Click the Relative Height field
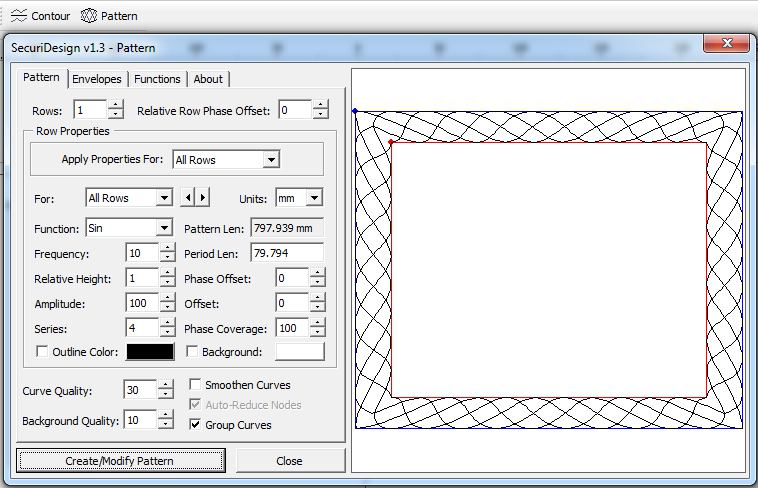Viewport: 758px width, 488px height. pyautogui.click(x=142, y=278)
